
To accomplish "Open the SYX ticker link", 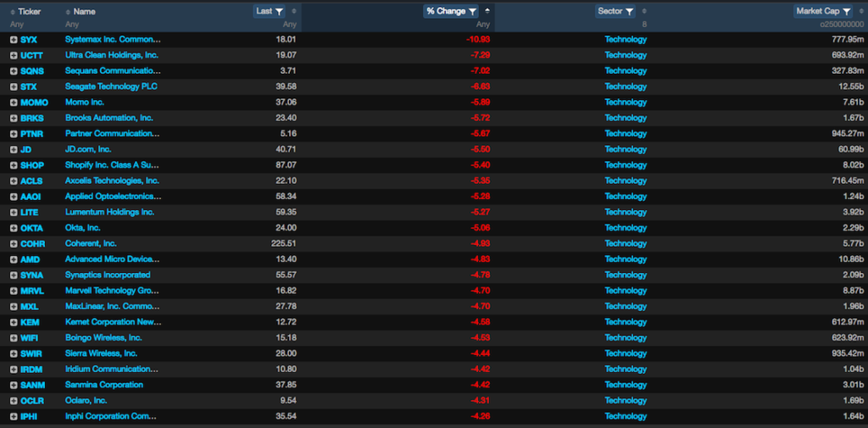I will pyautogui.click(x=29, y=40).
